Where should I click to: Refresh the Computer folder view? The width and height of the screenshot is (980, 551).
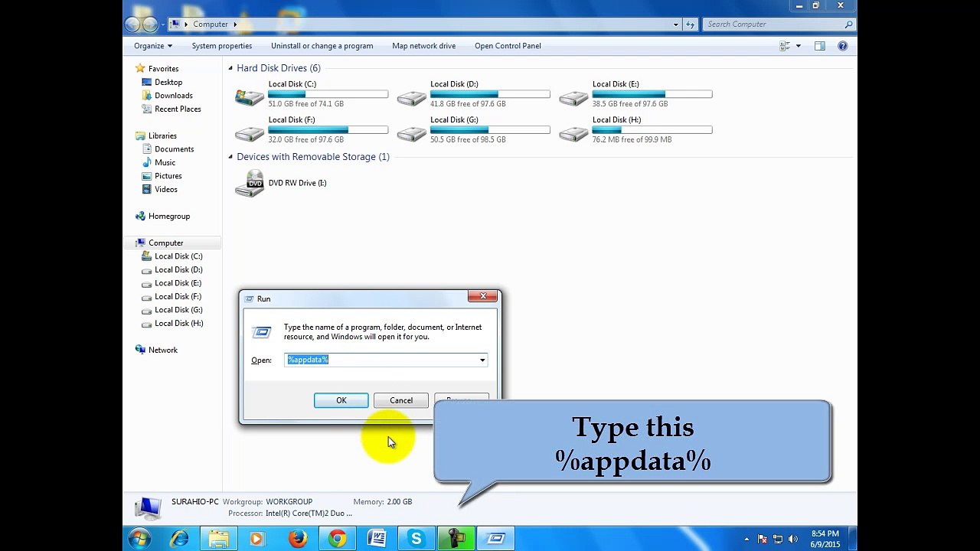[x=690, y=24]
